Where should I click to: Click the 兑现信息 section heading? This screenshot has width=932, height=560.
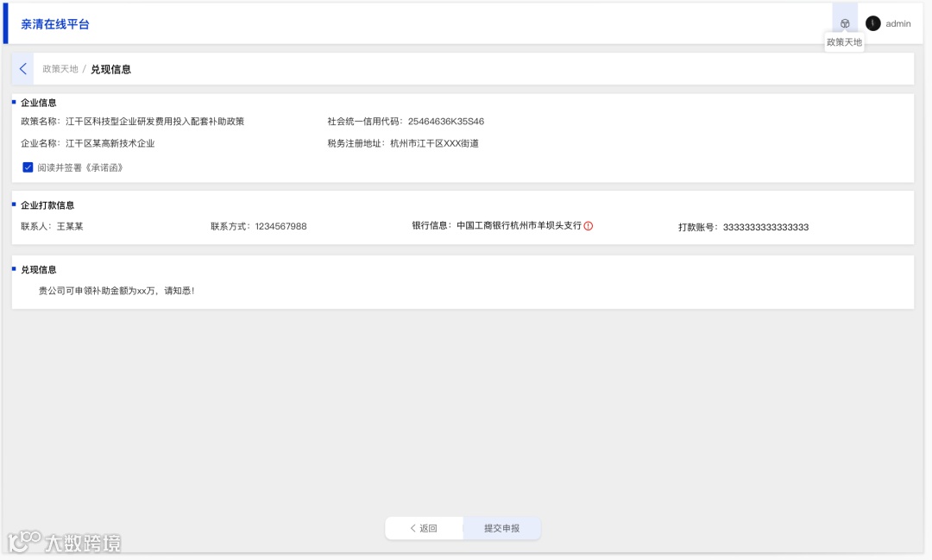pyautogui.click(x=39, y=269)
